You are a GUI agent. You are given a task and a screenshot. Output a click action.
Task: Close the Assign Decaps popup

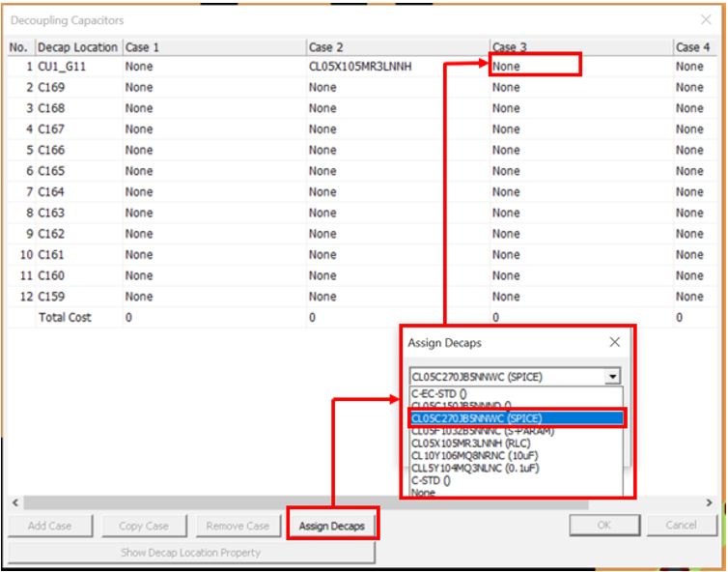pos(614,342)
